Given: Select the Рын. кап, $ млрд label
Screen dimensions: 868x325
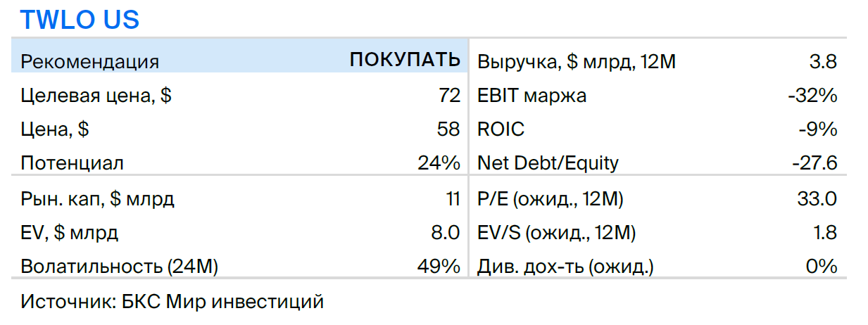Looking at the screenshot, I should pyautogui.click(x=98, y=199).
